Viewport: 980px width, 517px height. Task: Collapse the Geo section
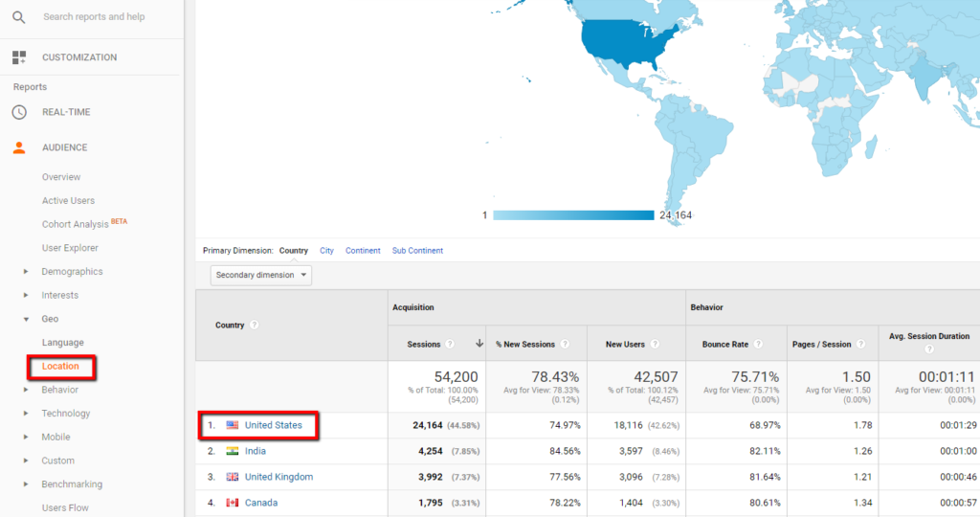pos(26,319)
